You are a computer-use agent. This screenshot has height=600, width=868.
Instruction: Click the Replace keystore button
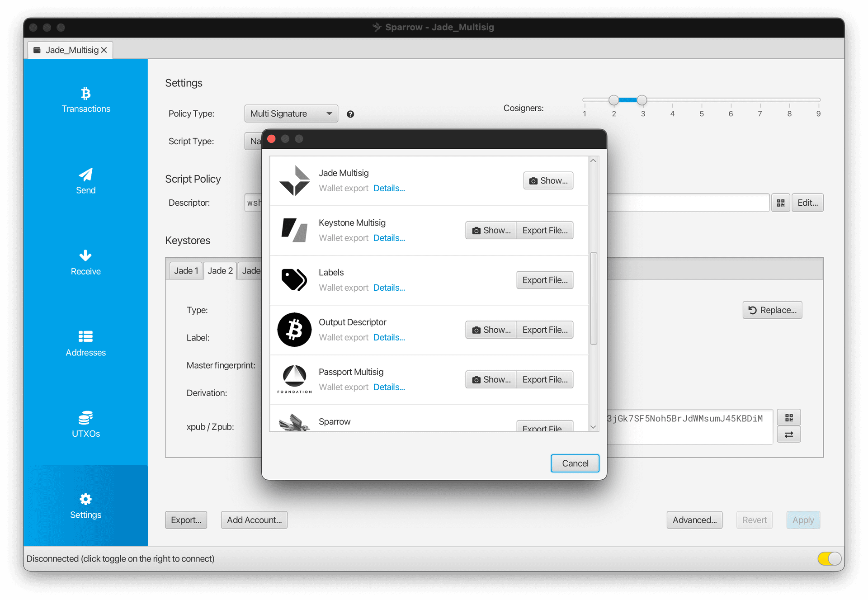[x=772, y=310]
